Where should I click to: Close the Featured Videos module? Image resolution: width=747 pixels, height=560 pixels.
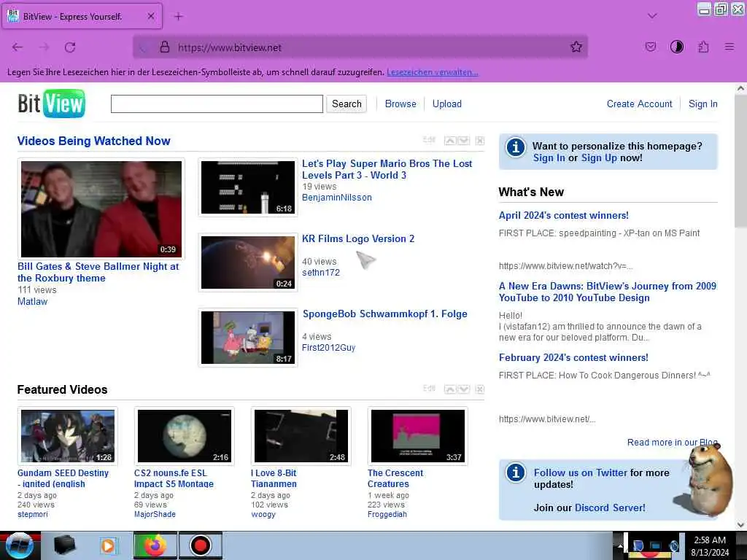480,389
